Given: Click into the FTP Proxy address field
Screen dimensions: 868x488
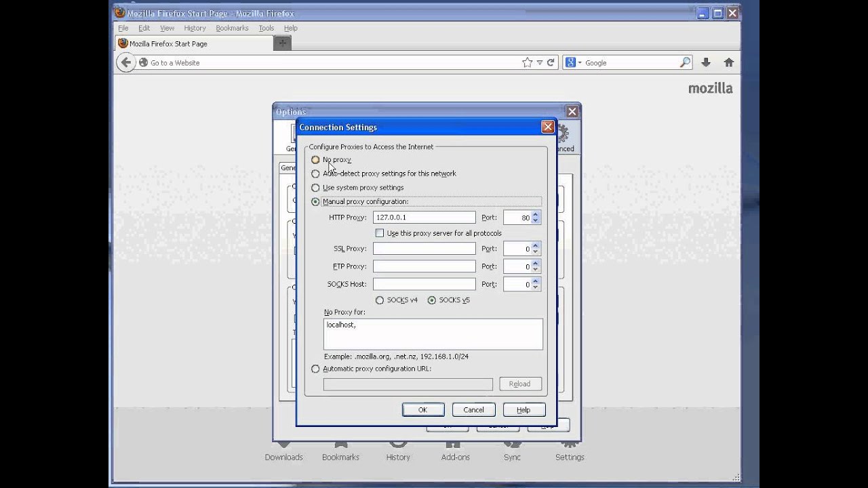Looking at the screenshot, I should 424,266.
